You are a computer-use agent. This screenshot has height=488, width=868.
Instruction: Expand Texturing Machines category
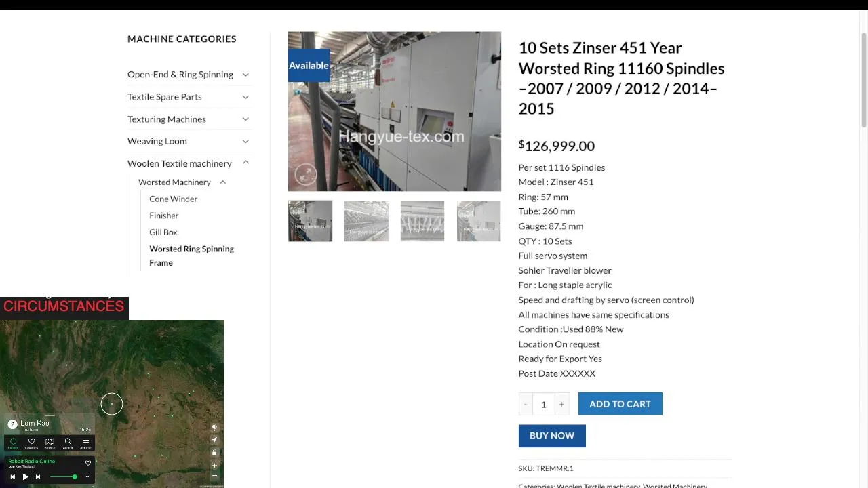coord(245,119)
